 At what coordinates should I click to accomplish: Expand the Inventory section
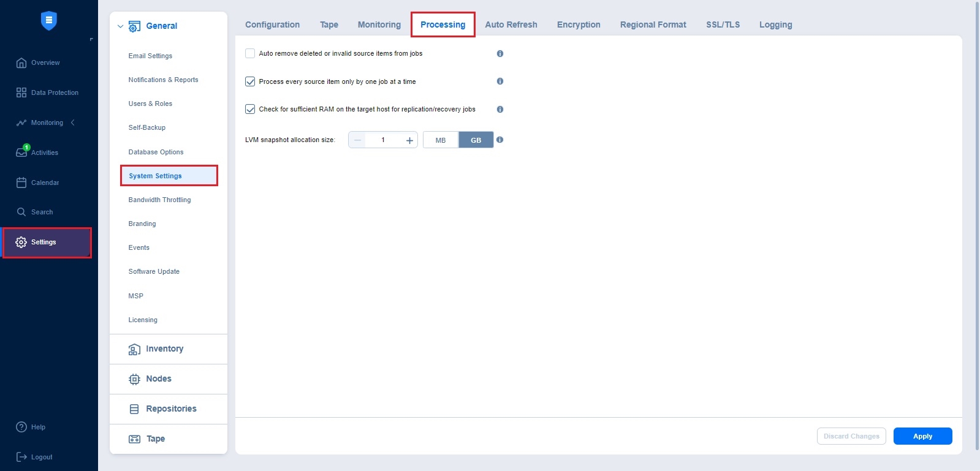click(x=164, y=349)
